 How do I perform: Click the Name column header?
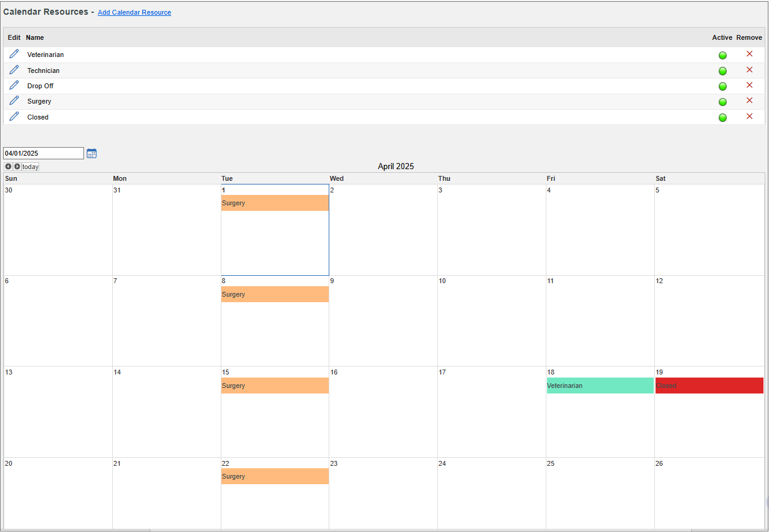[x=35, y=37]
